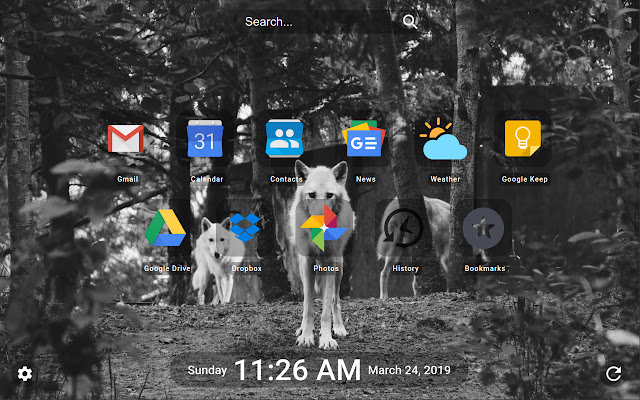
Task: Open the Google Photos pinwheel icon
Action: point(324,228)
